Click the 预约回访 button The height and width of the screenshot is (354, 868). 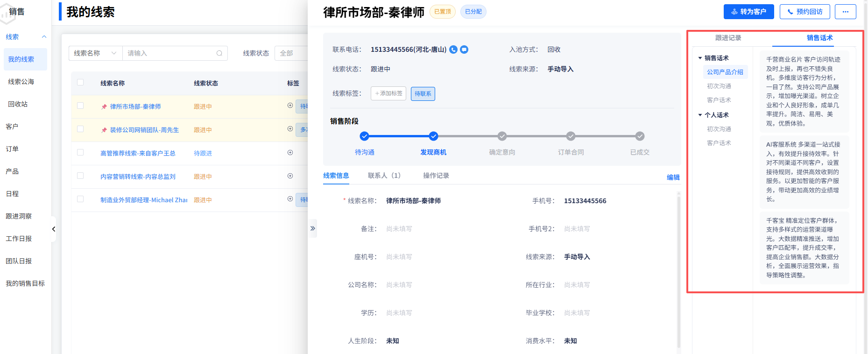tap(804, 12)
